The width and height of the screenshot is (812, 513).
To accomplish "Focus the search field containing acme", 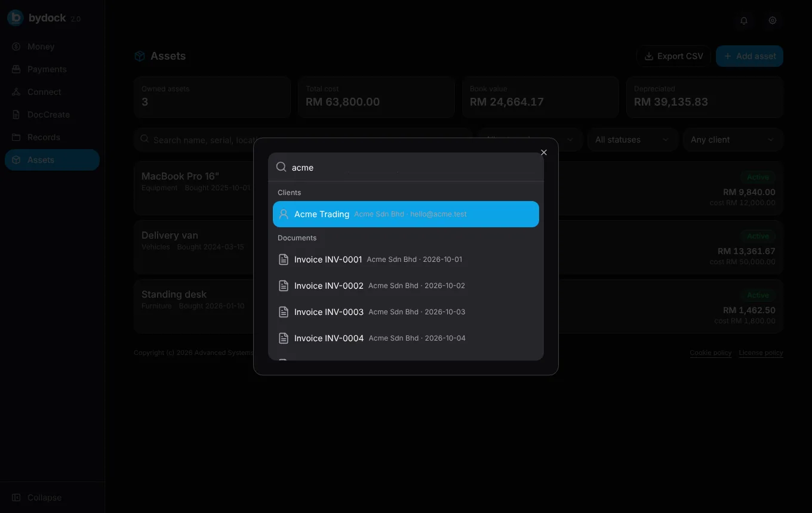I will coord(406,168).
